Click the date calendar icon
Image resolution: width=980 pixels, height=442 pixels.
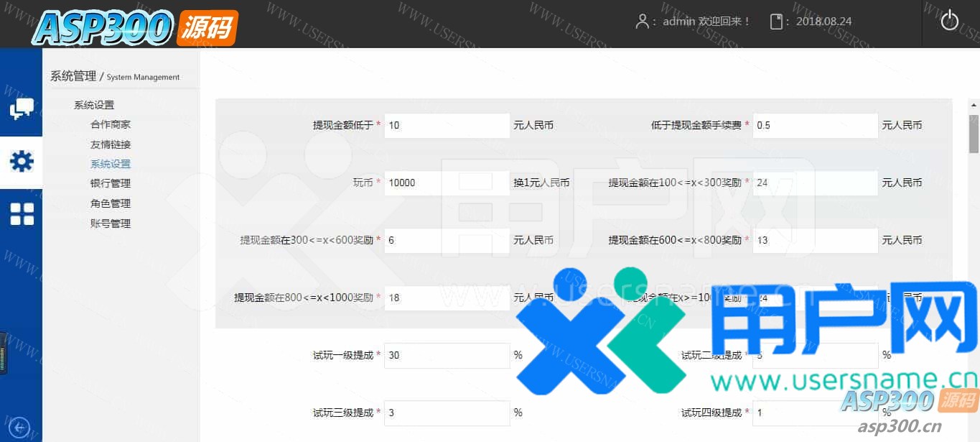click(776, 22)
